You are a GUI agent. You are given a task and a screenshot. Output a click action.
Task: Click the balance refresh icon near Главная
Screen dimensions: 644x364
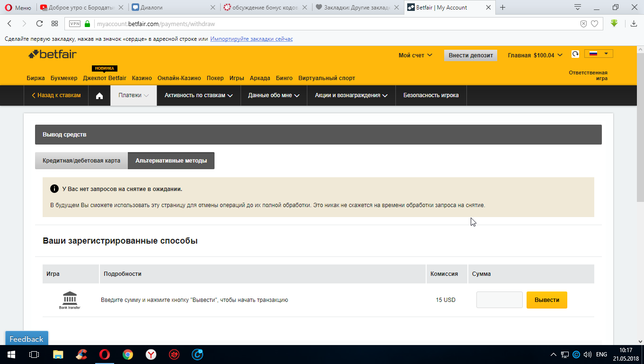click(x=575, y=54)
